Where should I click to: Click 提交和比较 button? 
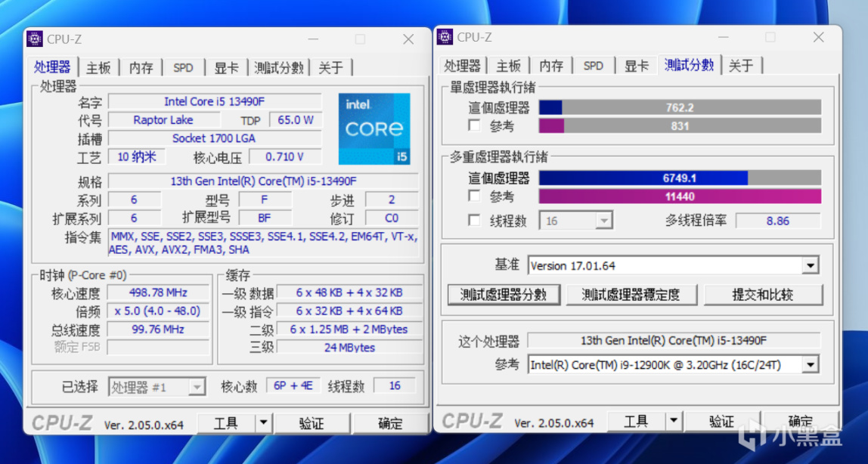click(x=763, y=295)
